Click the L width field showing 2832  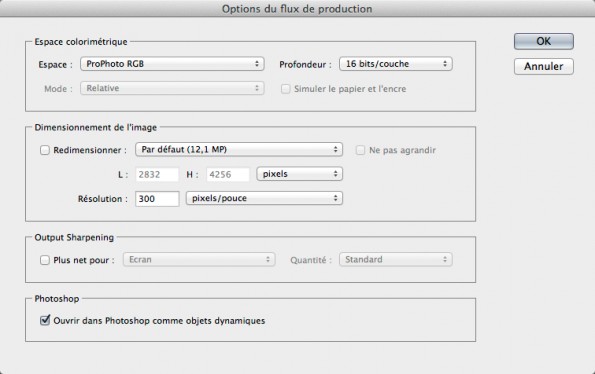[157, 174]
